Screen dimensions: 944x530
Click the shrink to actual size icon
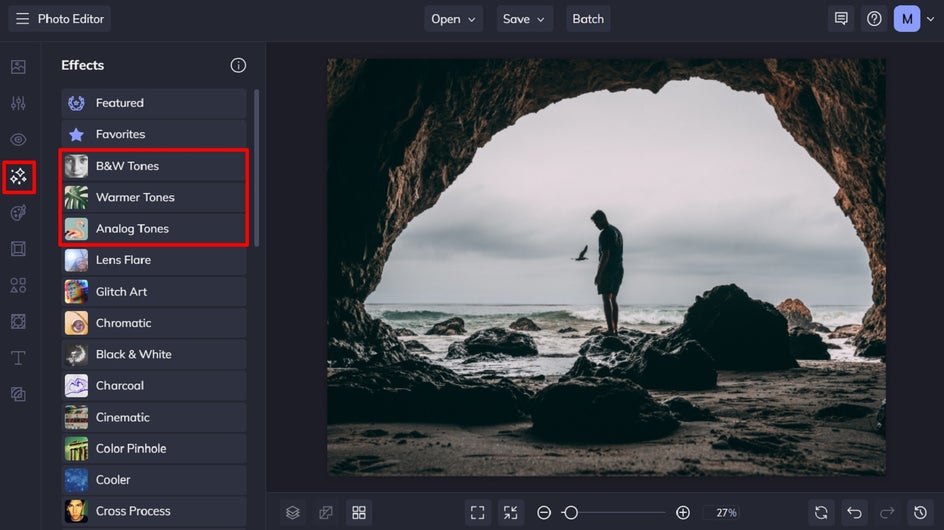pyautogui.click(x=511, y=513)
